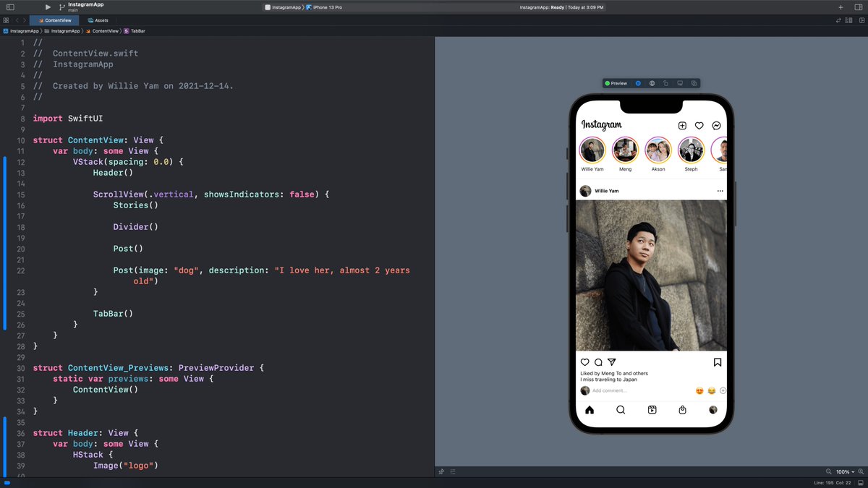This screenshot has height=488, width=868.
Task: Rotate preview device orientation
Action: pyautogui.click(x=666, y=83)
